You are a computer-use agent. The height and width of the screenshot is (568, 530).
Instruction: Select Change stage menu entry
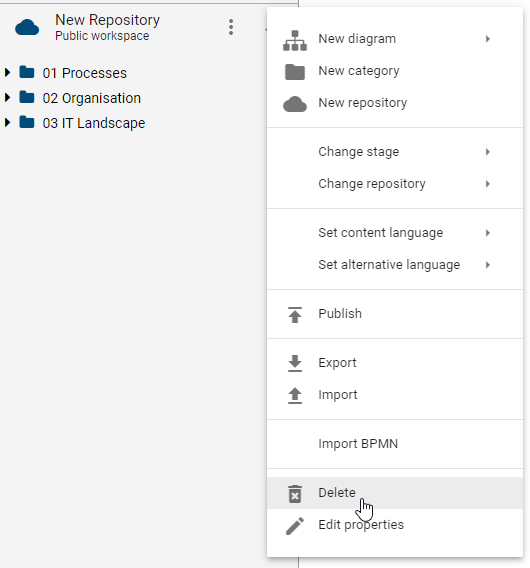point(395,152)
